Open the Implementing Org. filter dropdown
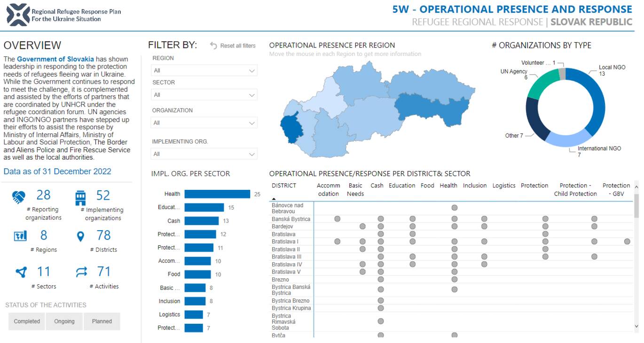Screen dimensions: 644x343 204,154
